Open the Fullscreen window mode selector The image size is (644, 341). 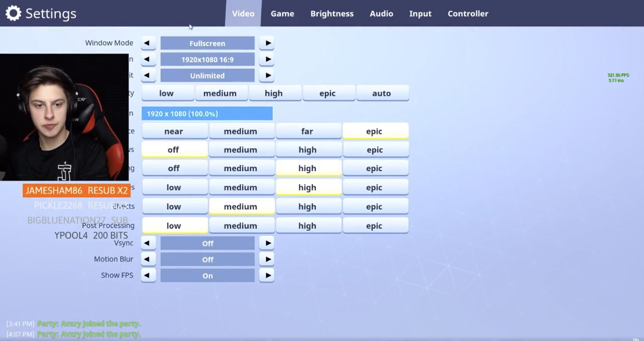coord(207,43)
